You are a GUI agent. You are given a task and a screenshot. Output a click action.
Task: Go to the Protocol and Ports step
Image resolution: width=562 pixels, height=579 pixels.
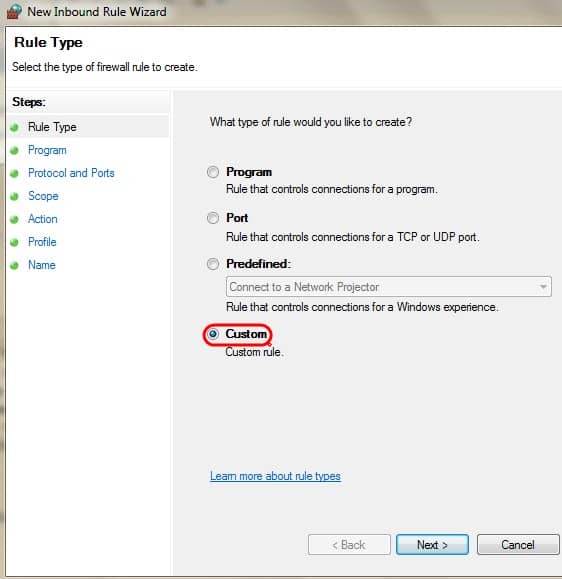pyautogui.click(x=71, y=173)
